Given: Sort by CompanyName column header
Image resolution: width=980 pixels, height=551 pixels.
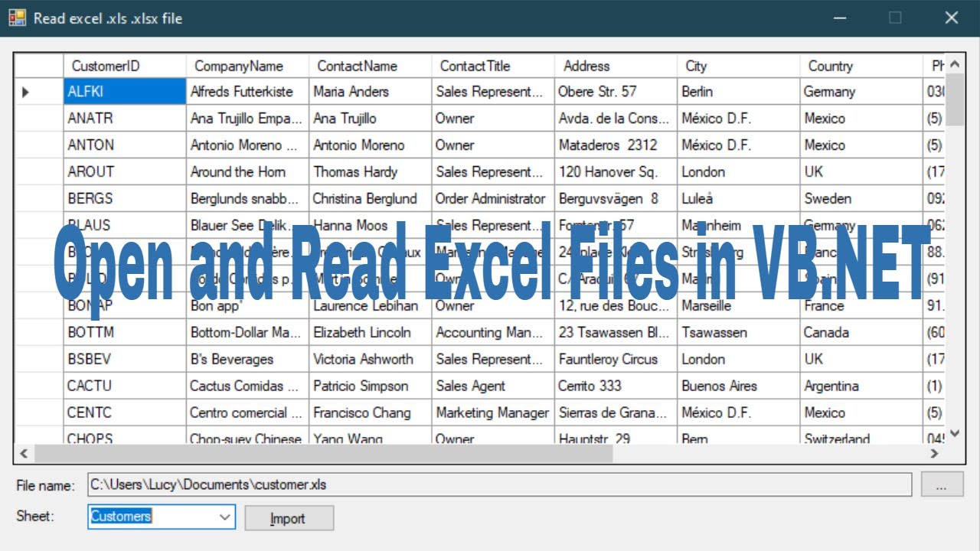Looking at the screenshot, I should [x=247, y=66].
